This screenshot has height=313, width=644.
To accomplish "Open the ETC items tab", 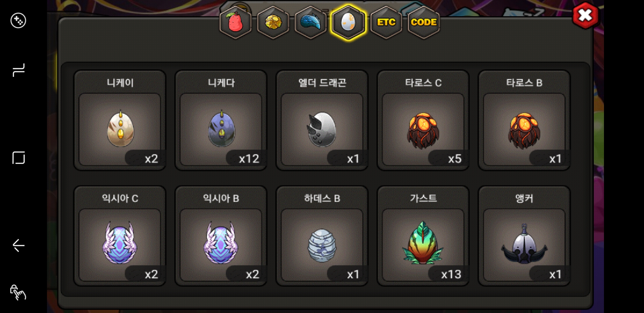I will (x=386, y=22).
